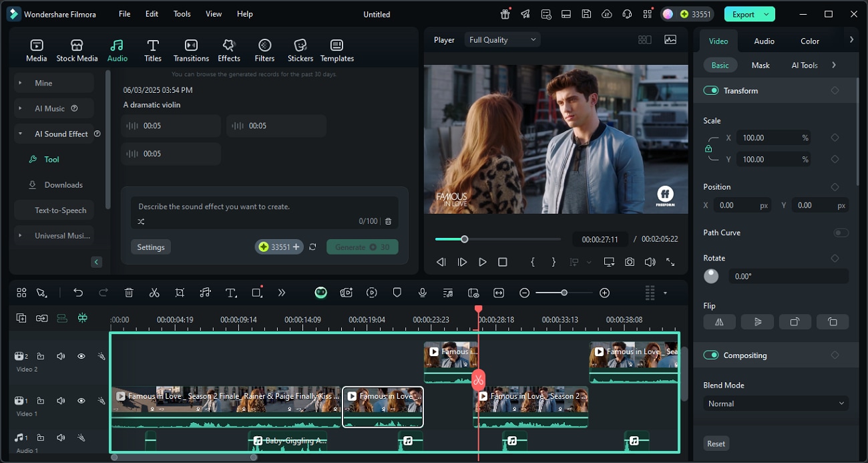This screenshot has width=868, height=463.
Task: Click the Reset button
Action: [716, 444]
